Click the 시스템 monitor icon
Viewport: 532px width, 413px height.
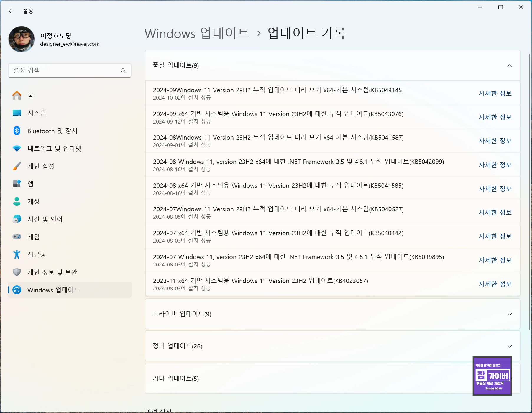click(x=17, y=113)
